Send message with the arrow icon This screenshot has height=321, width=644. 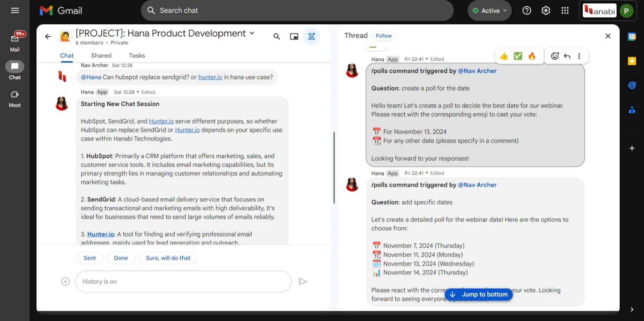pos(303,281)
